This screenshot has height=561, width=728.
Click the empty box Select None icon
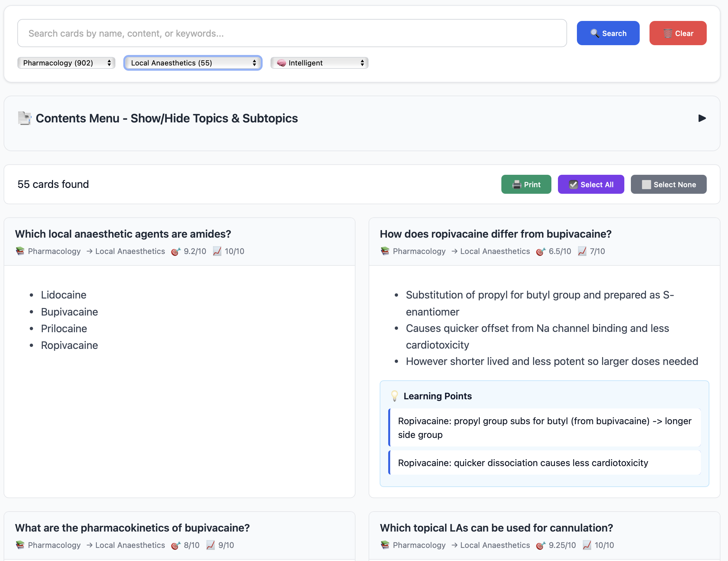[x=646, y=185]
